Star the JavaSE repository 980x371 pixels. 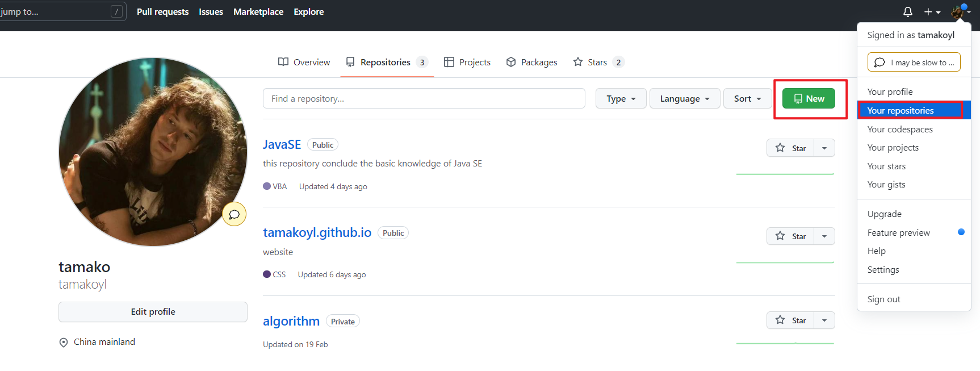pyautogui.click(x=790, y=148)
